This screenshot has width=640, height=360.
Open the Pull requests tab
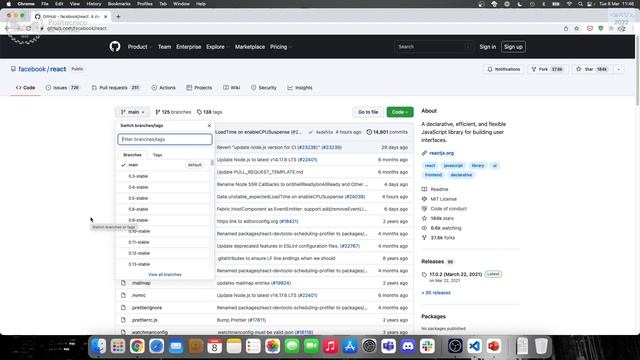116,88
